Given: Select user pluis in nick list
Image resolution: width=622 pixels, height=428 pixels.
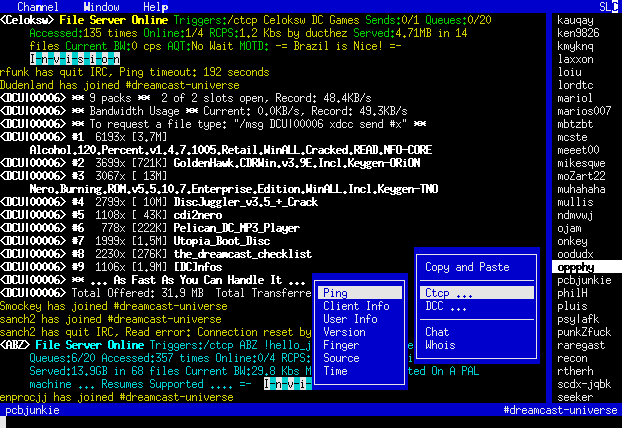Looking at the screenshot, I should [572, 306].
